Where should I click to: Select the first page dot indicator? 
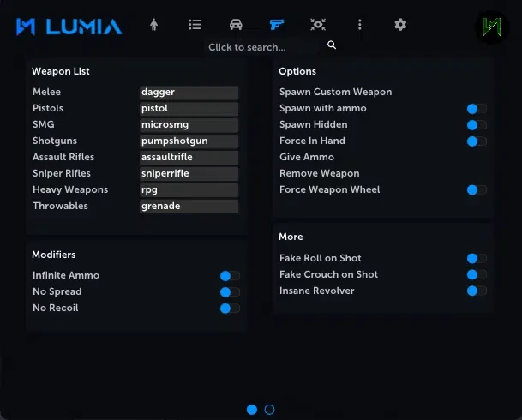(x=252, y=410)
